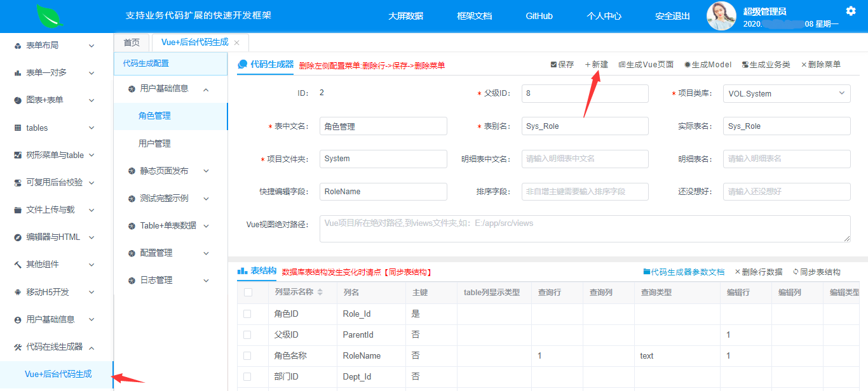This screenshot has width=868, height=391.
Task: Sort by 列显示名称 column arrows
Action: pos(320,292)
